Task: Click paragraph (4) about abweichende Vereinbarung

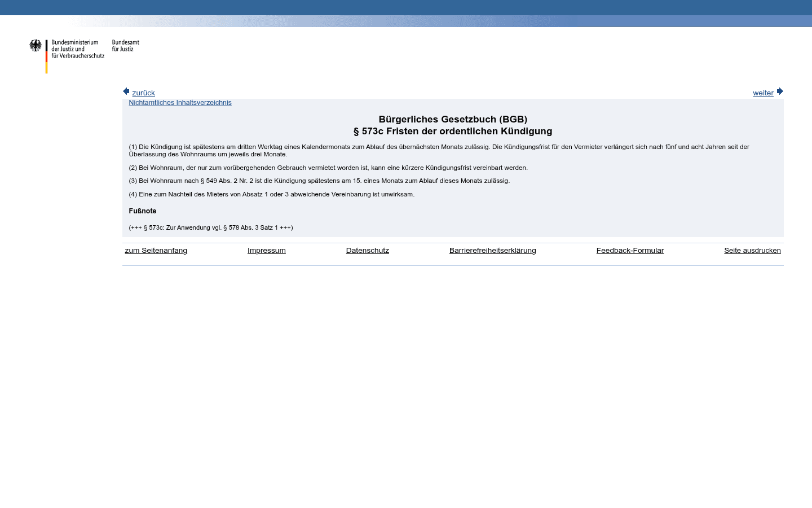Action: [272, 194]
